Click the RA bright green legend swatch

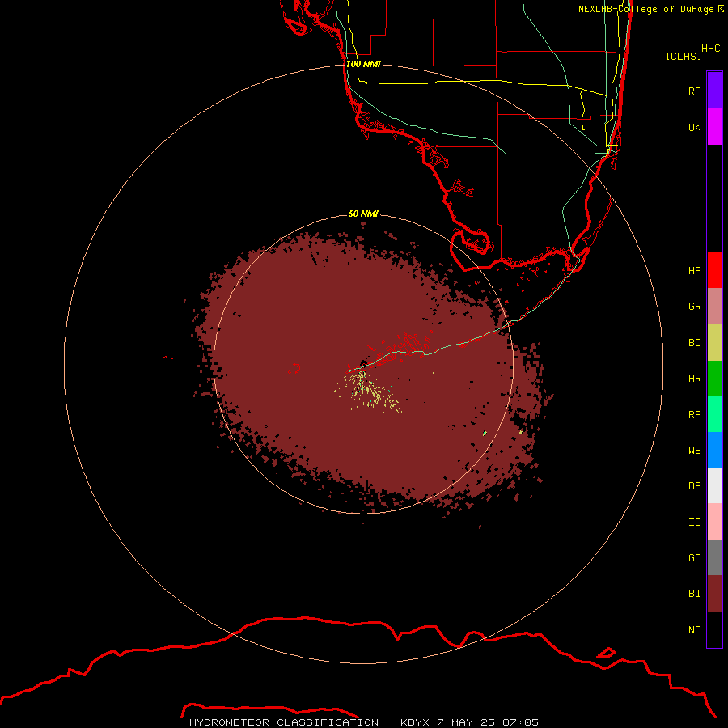[x=714, y=414]
